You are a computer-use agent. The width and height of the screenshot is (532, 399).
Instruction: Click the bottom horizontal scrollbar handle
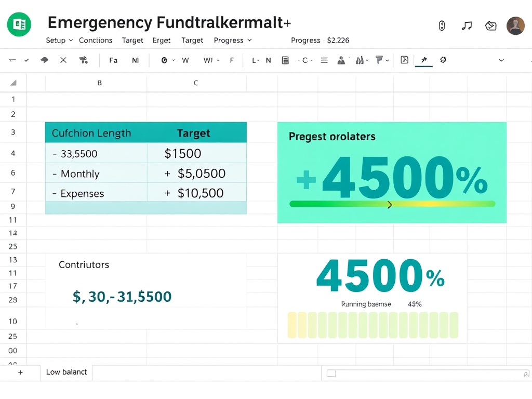pos(331,374)
